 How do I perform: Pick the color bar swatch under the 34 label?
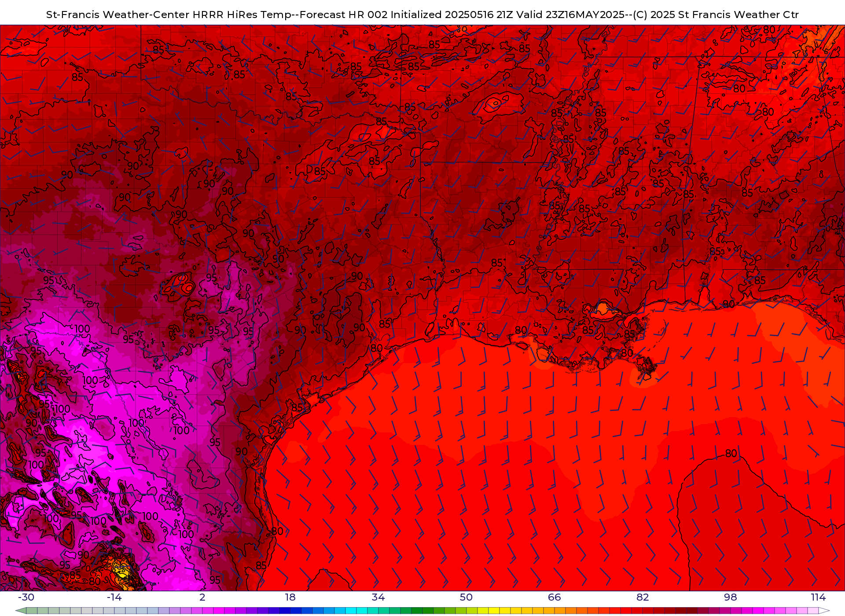384,611
